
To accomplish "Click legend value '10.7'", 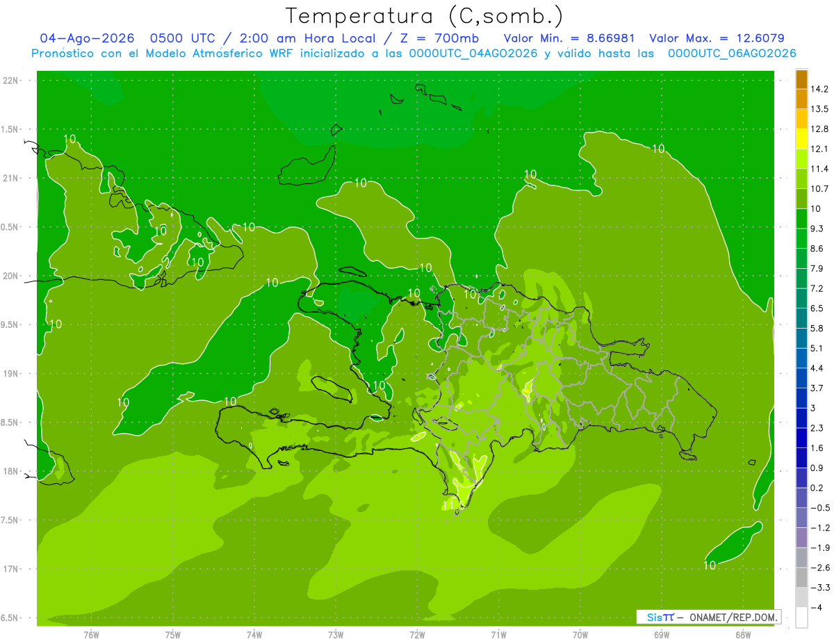I will click(x=820, y=189).
